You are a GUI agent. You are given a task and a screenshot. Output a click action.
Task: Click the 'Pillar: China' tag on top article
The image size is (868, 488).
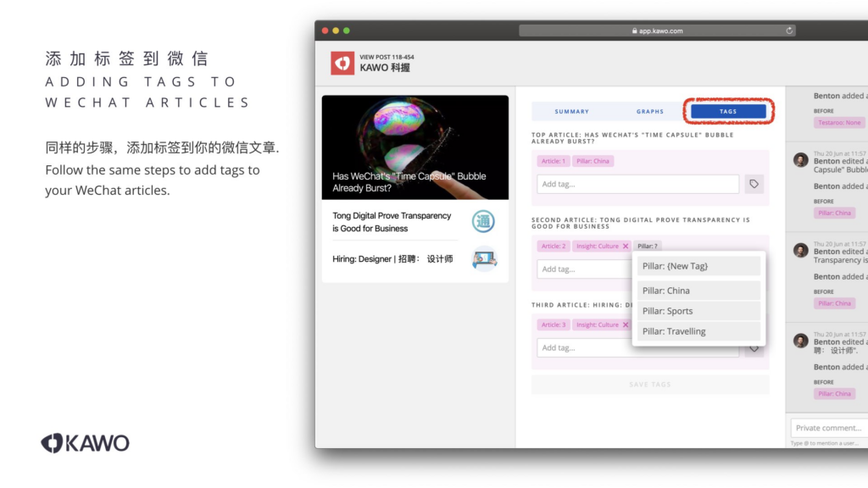(x=593, y=161)
